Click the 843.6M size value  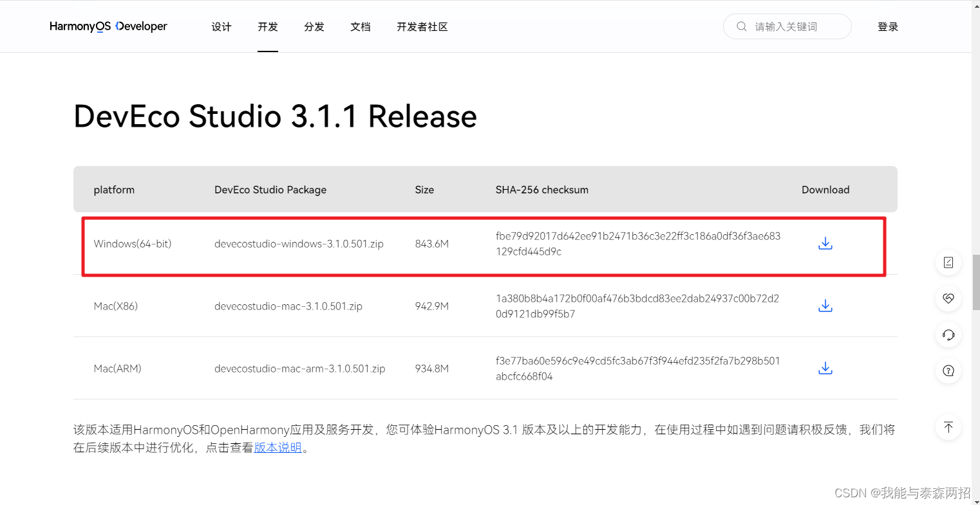(432, 244)
